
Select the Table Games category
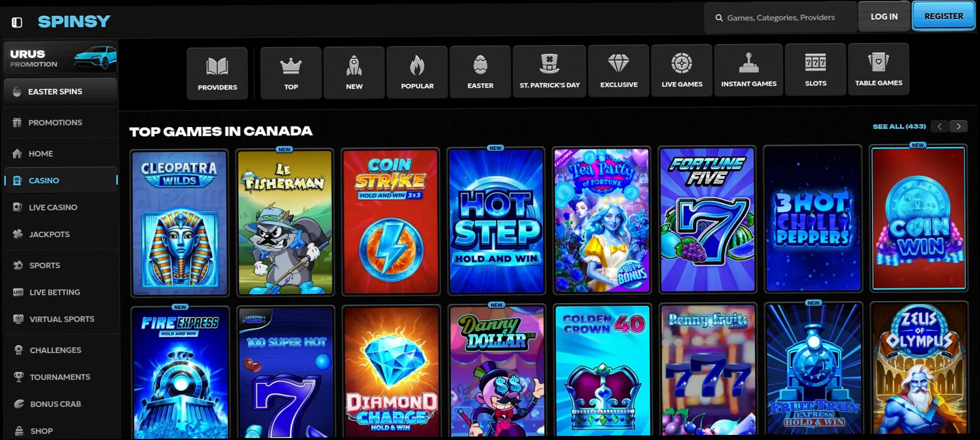[879, 68]
